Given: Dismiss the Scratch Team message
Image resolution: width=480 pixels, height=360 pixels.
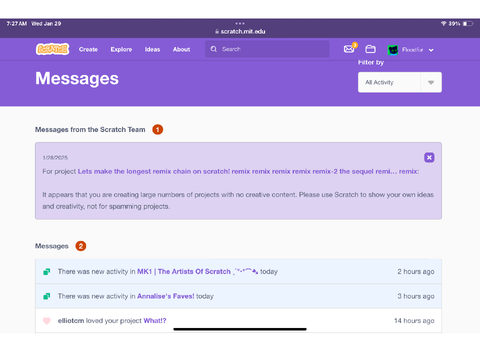Looking at the screenshot, I should 429,157.
